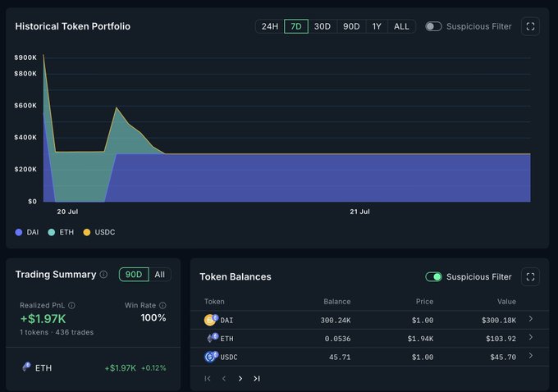
Task: Expand the USDC row chevron
Action: point(531,356)
